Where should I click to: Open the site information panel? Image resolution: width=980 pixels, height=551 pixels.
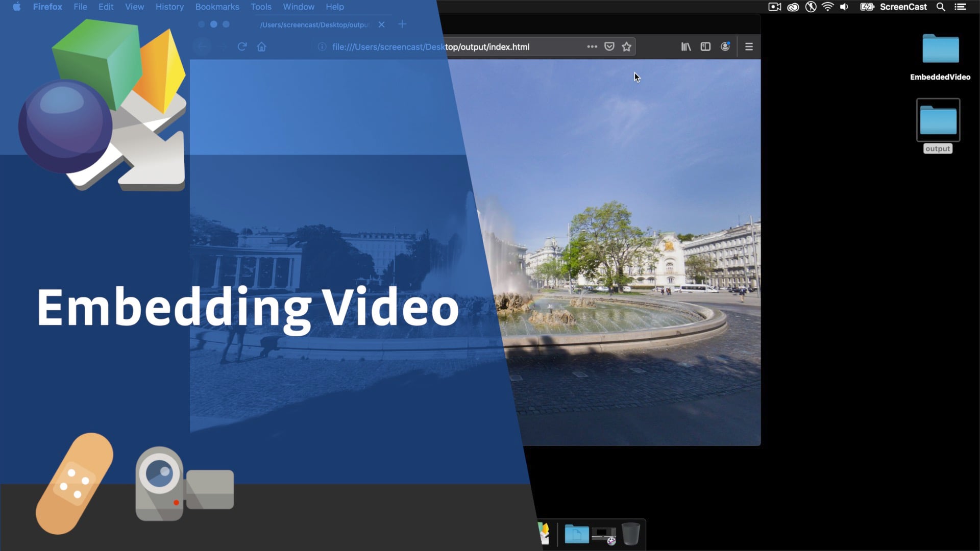pyautogui.click(x=322, y=46)
